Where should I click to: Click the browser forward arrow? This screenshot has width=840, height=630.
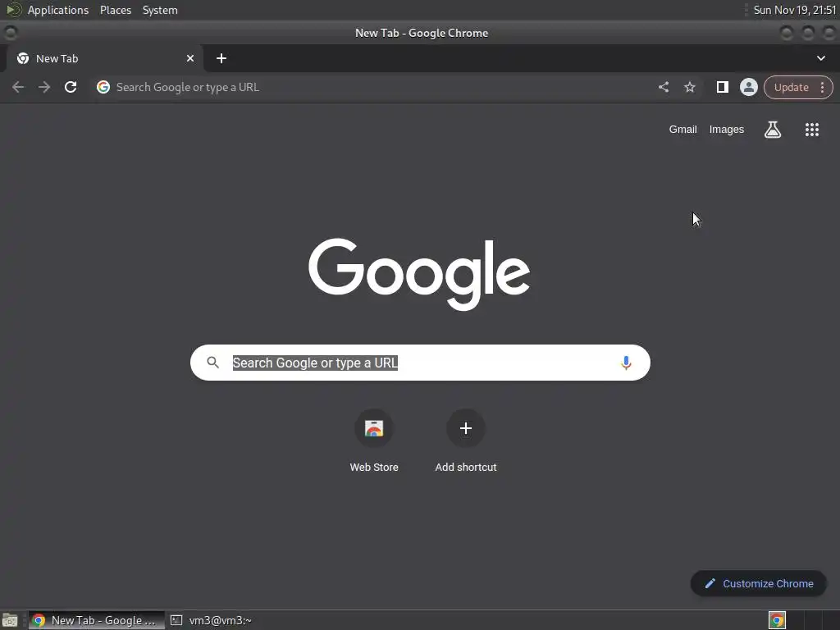pos(44,87)
